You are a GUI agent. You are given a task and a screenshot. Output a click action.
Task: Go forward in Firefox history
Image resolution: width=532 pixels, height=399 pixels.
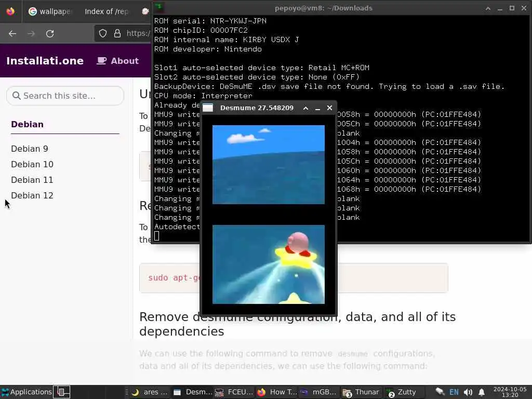31,34
